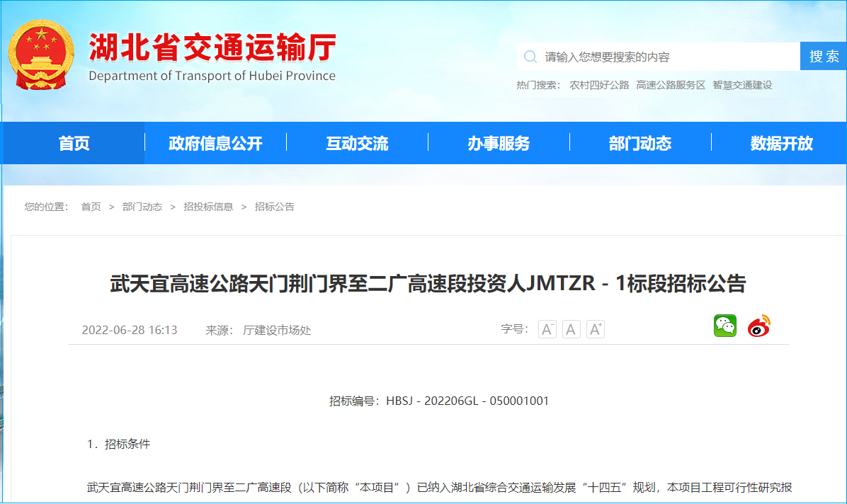Click the 搜索 search button
This screenshot has height=504, width=847.
[824, 57]
